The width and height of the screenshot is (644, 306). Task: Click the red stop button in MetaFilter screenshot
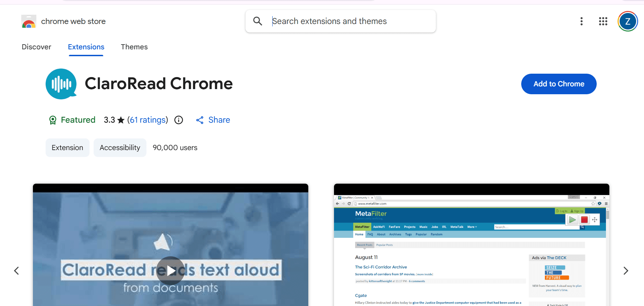coord(584,220)
